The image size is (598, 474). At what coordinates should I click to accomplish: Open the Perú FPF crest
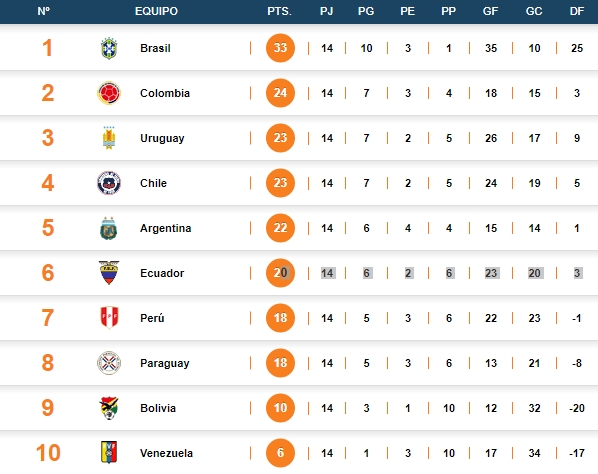(x=109, y=318)
